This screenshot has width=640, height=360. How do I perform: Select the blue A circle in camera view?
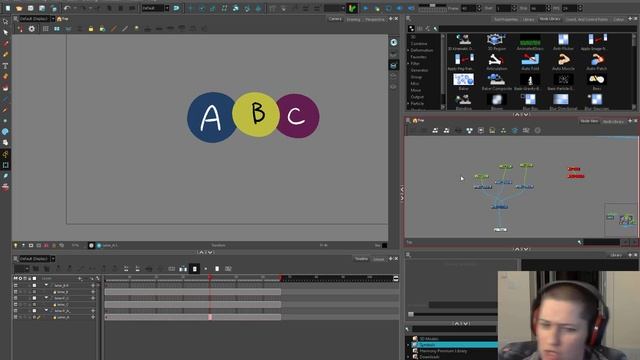(x=211, y=118)
